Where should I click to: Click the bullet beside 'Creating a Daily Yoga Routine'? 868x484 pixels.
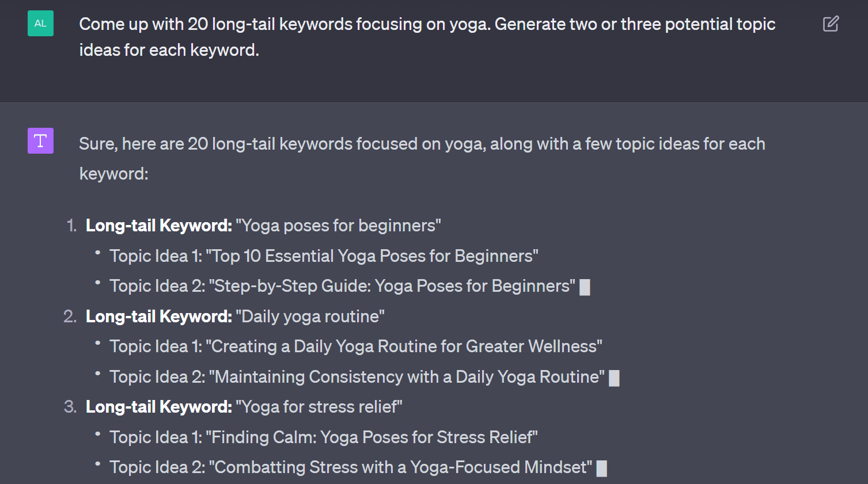(x=98, y=342)
